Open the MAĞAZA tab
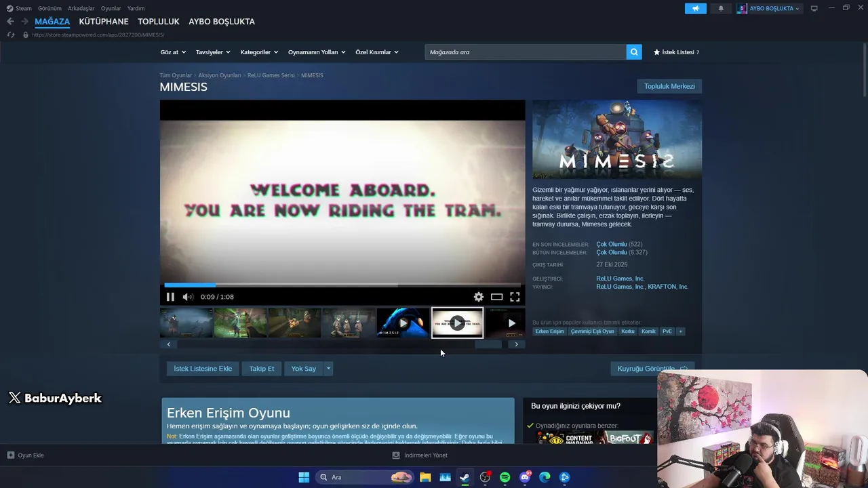This screenshot has width=868, height=488. click(x=52, y=22)
